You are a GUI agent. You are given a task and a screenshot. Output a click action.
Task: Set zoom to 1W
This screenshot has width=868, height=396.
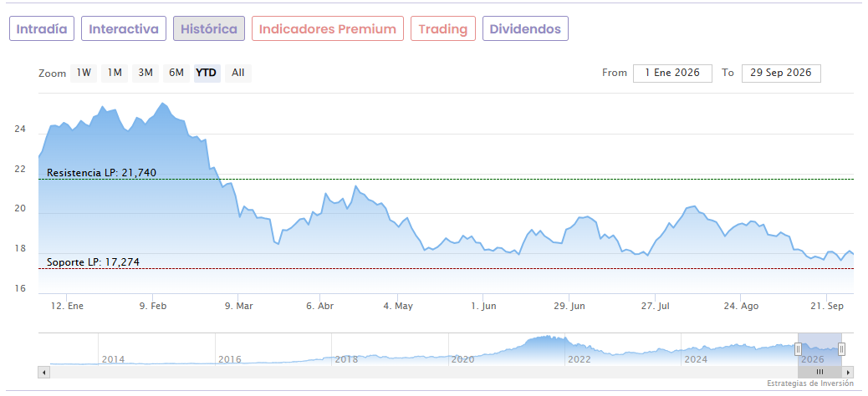tap(84, 73)
